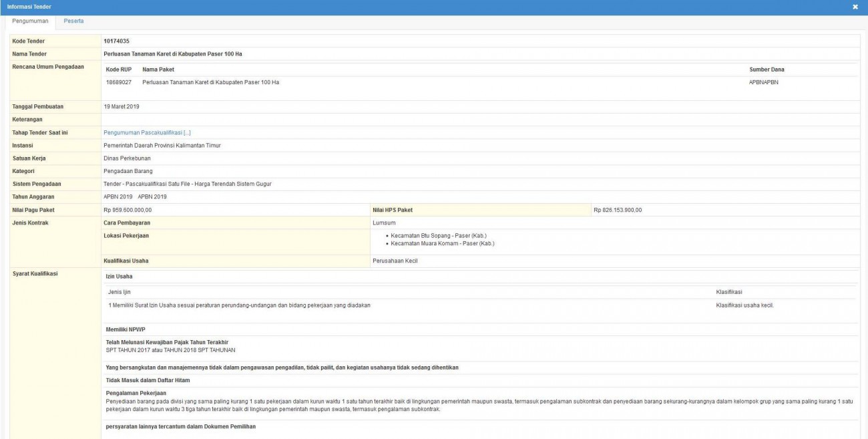This screenshot has width=868, height=439.
Task: Click the APBNAPBN funding source value
Action: click(x=764, y=82)
